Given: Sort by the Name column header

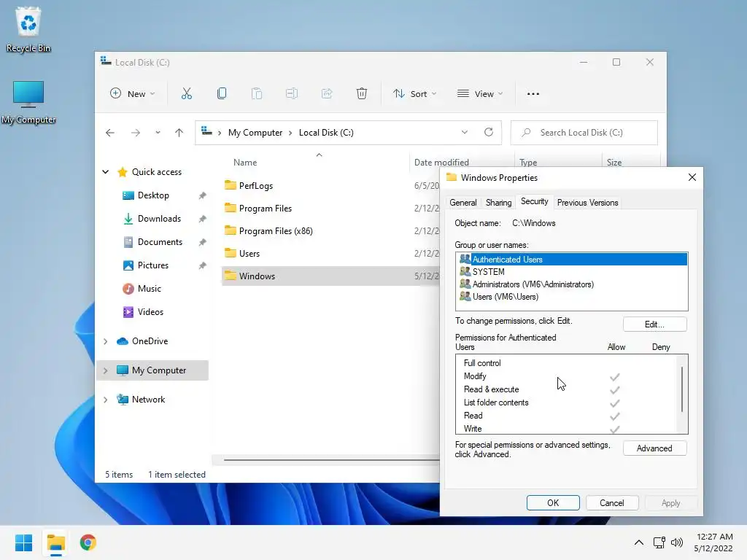Looking at the screenshot, I should click(245, 163).
